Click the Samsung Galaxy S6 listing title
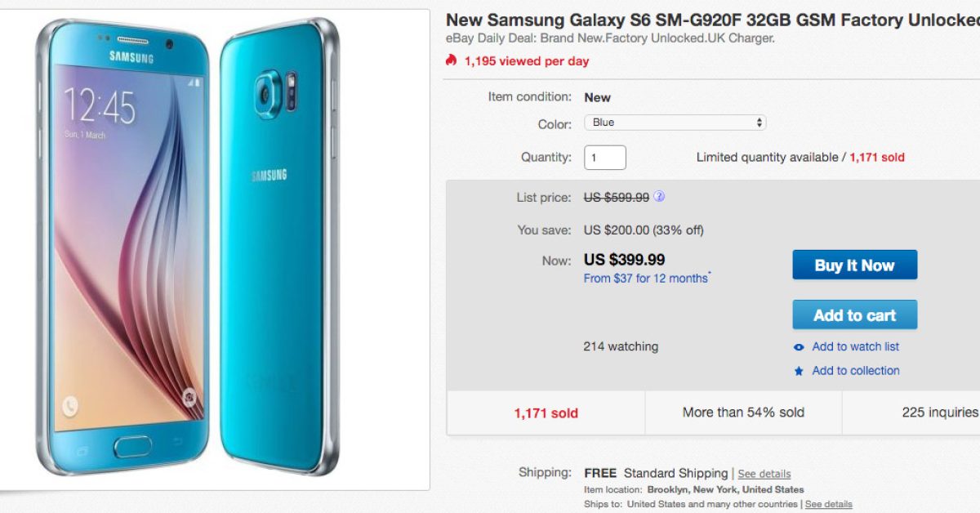Screen dimensions: 980x513 pos(712,20)
